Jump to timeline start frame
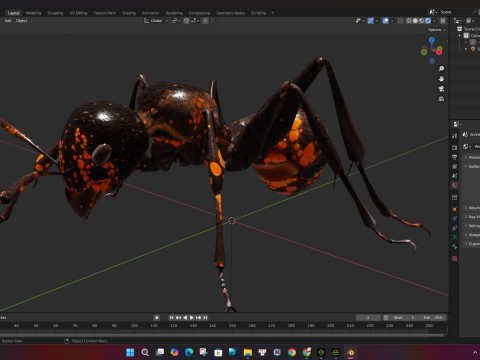 (x=172, y=318)
